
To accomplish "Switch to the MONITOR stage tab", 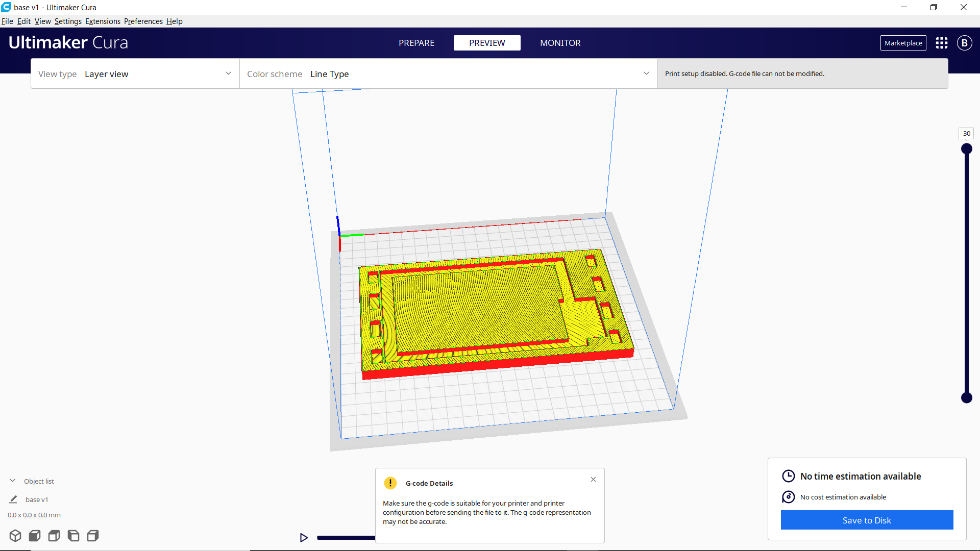I will tap(560, 43).
